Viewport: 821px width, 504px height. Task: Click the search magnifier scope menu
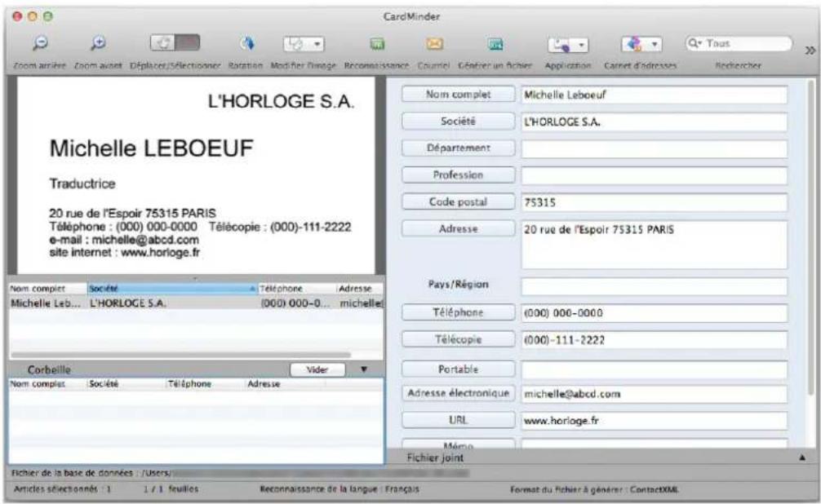pos(695,43)
